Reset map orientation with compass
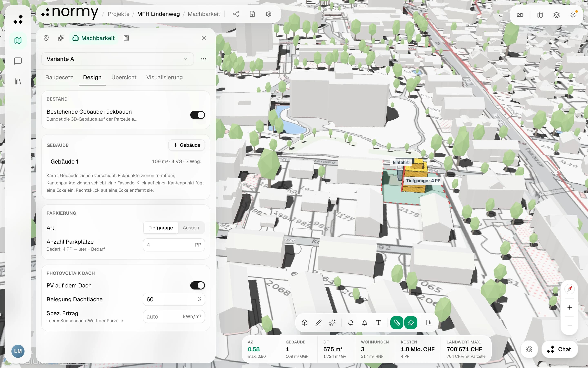The image size is (588, 368). [570, 289]
